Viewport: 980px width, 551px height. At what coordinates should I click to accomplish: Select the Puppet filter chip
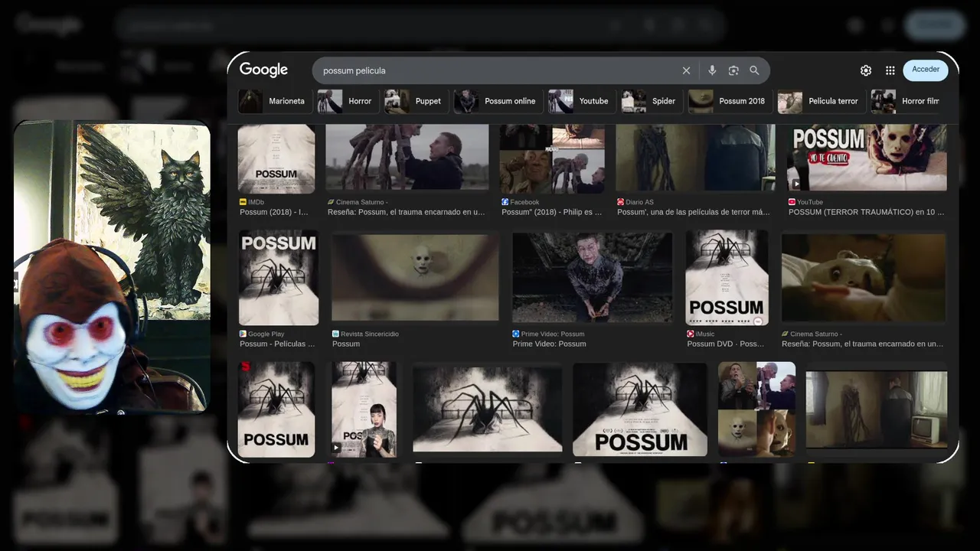click(416, 101)
